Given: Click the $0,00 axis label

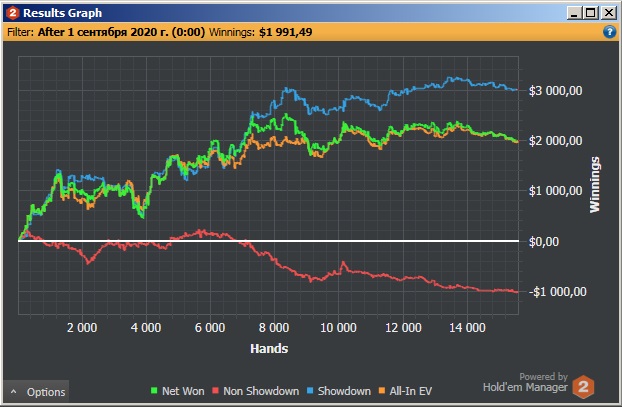Looking at the screenshot, I should point(543,242).
